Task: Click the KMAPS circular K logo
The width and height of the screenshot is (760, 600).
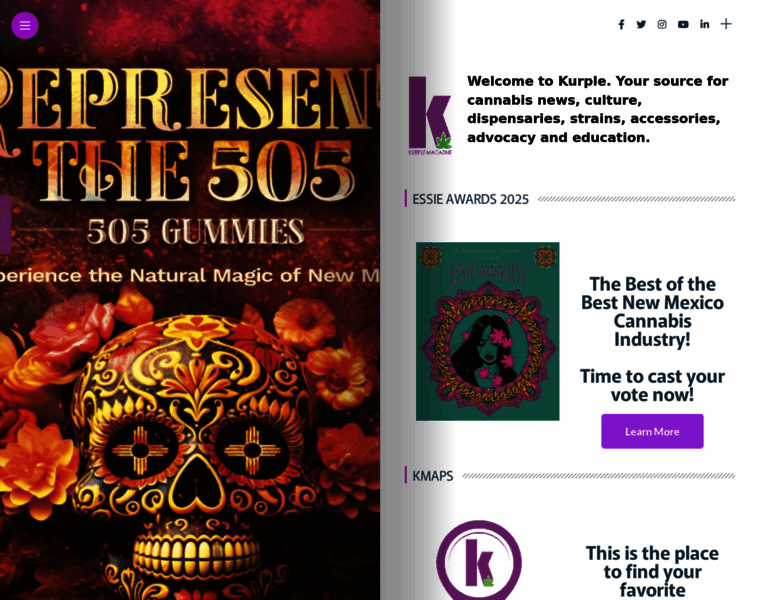Action: point(479,561)
